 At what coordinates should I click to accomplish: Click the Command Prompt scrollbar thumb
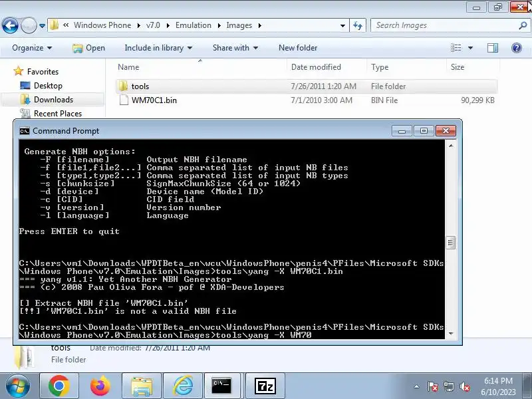451,243
